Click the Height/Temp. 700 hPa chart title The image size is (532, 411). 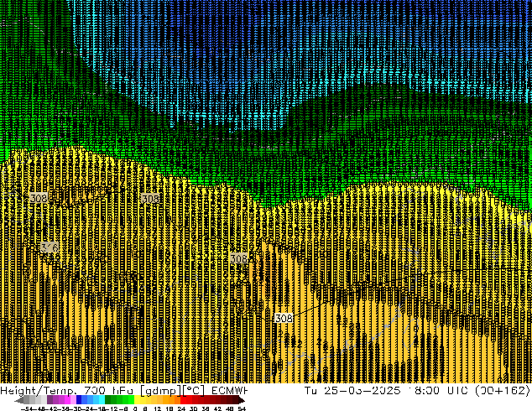pos(66,391)
